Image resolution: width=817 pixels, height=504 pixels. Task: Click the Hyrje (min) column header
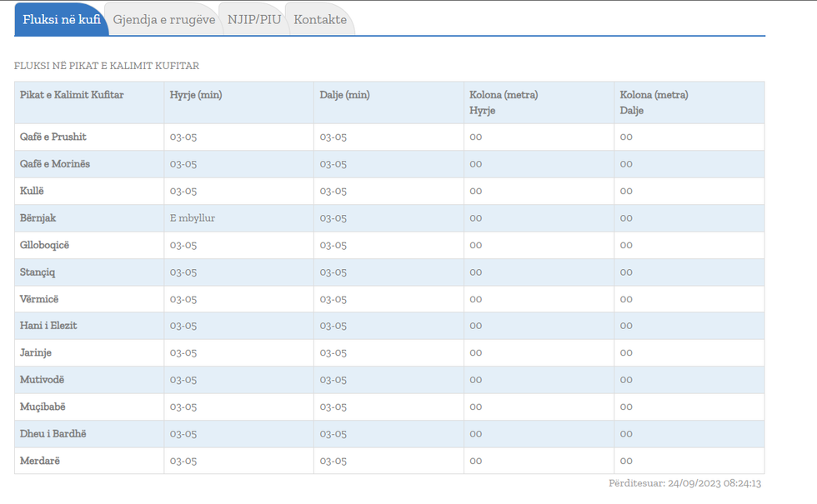pyautogui.click(x=196, y=95)
